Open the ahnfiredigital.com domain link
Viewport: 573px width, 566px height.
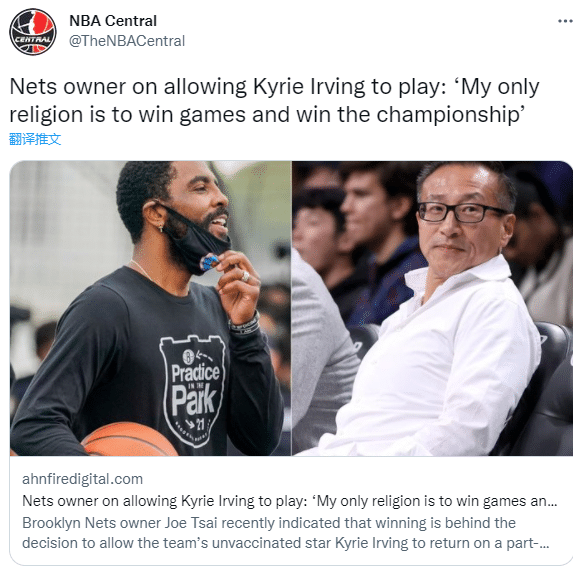[83, 479]
